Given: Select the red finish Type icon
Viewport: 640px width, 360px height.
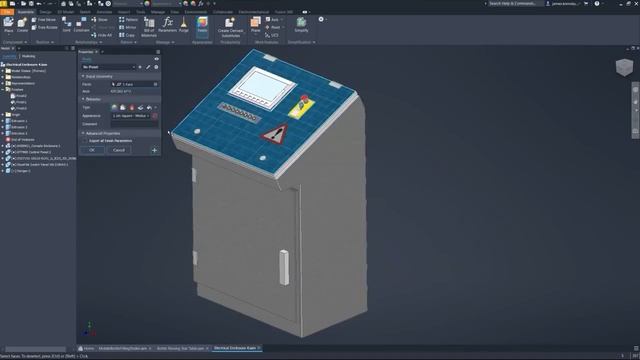Looking at the screenshot, I should pyautogui.click(x=131, y=107).
